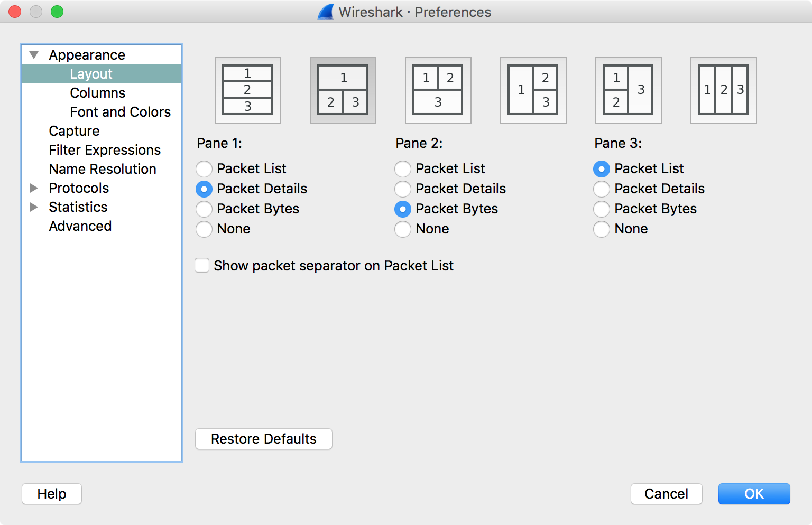Set Pane 1 to Packet Bytes
This screenshot has height=525, width=812.
click(x=204, y=209)
